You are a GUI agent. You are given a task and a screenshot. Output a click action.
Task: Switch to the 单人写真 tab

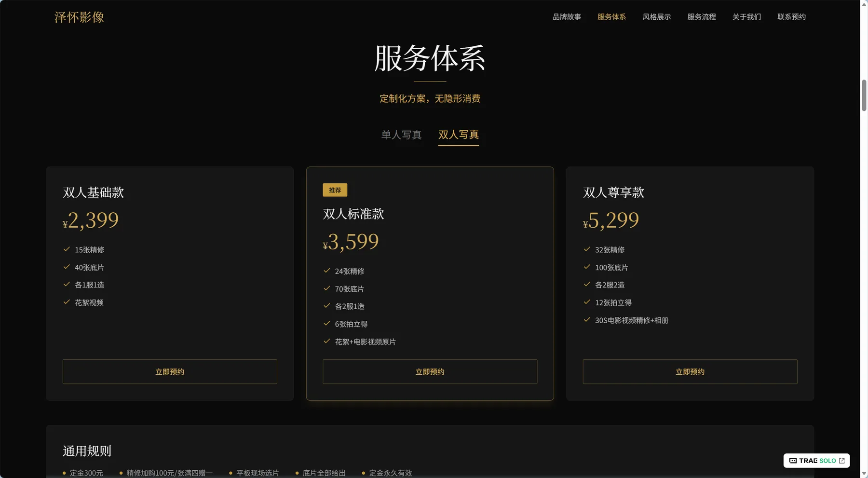coord(401,135)
